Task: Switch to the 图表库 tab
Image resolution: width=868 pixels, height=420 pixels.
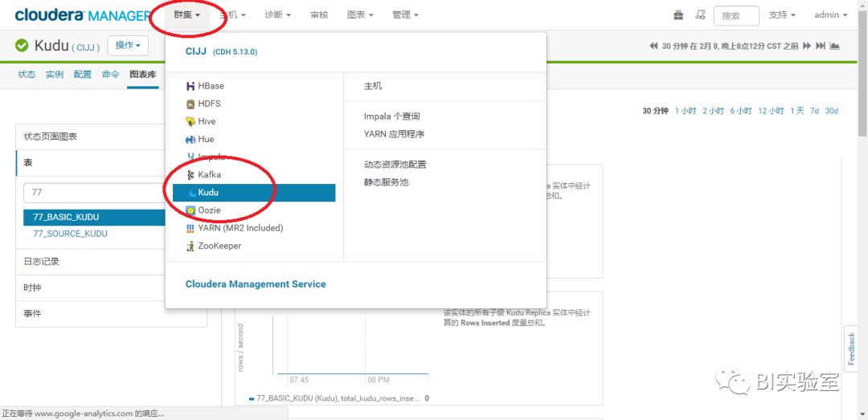Action: pyautogui.click(x=143, y=75)
